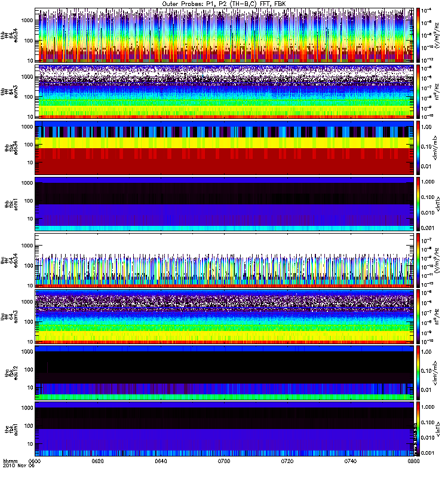This screenshot has height=478, width=448.
Task: Click inside the thb fbk scm1 spectrogram
Action: 224,204
